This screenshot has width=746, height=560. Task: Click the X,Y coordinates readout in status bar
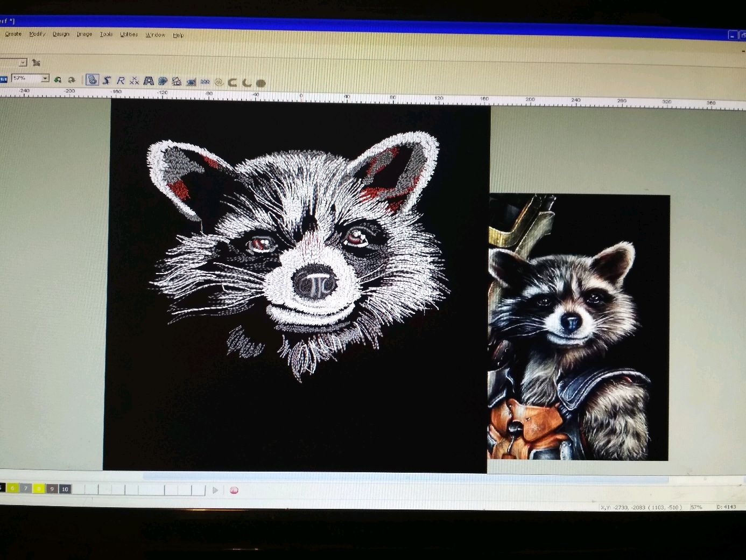pos(642,507)
